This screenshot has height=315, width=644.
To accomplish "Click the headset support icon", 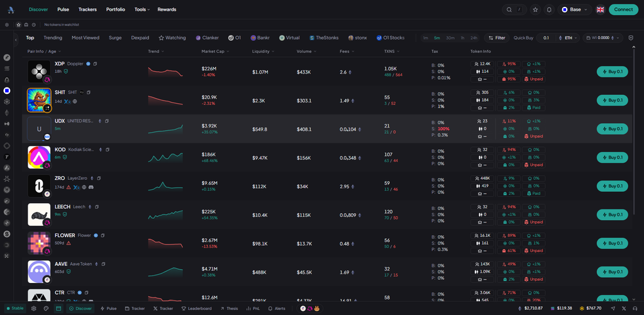I will click(x=635, y=309).
